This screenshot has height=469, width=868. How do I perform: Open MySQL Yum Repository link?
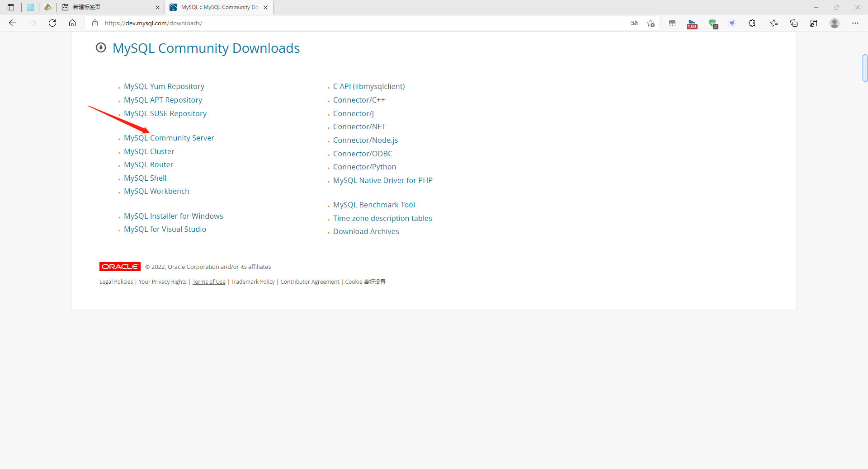(x=164, y=86)
